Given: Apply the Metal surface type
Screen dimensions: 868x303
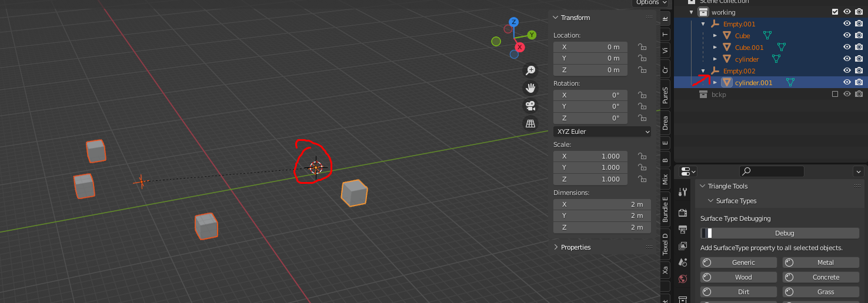Looking at the screenshot, I should (821, 262).
